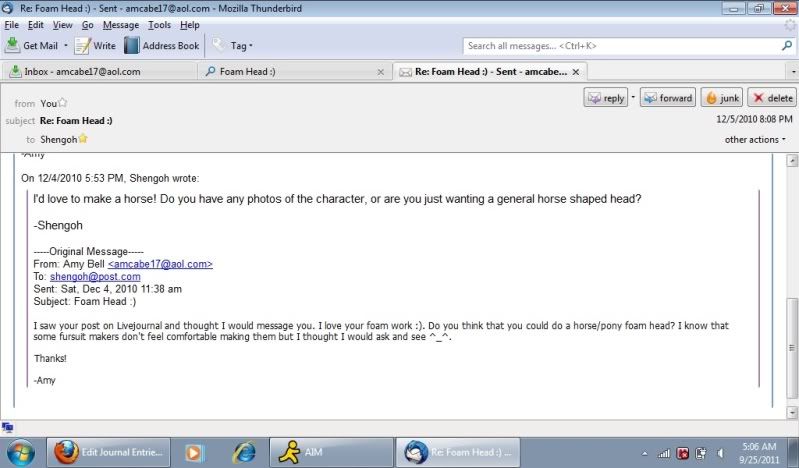799x468 pixels.
Task: Open the other actions dropdown
Action: [755, 140]
